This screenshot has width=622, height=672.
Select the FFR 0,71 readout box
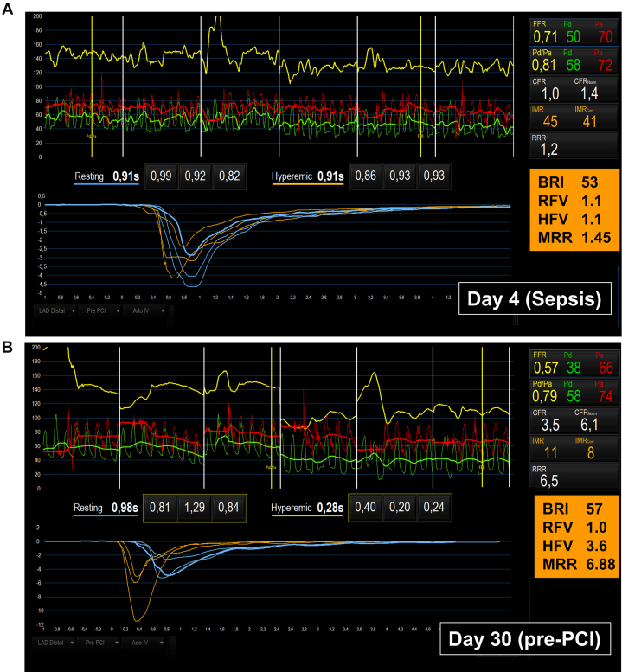[574, 33]
